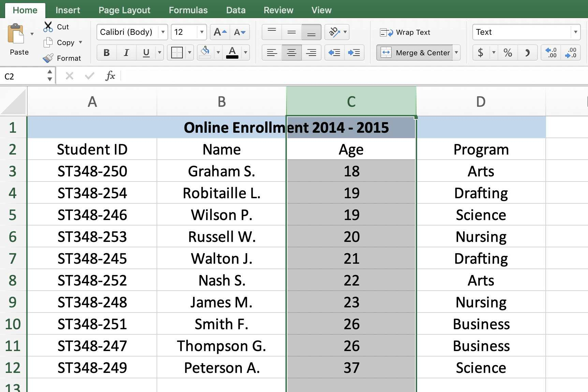The width and height of the screenshot is (588, 392).
Task: Apply borders using the border icon
Action: [x=177, y=53]
